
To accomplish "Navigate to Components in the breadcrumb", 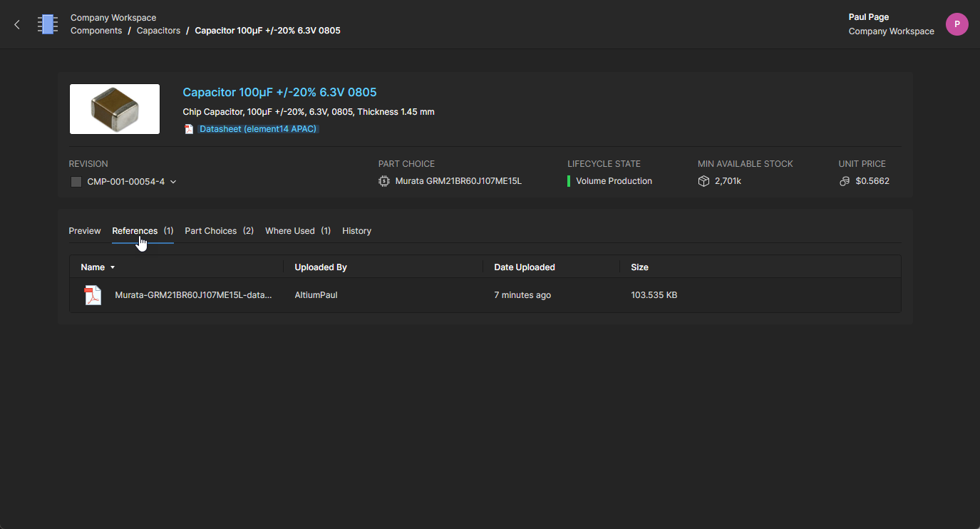I will (96, 31).
